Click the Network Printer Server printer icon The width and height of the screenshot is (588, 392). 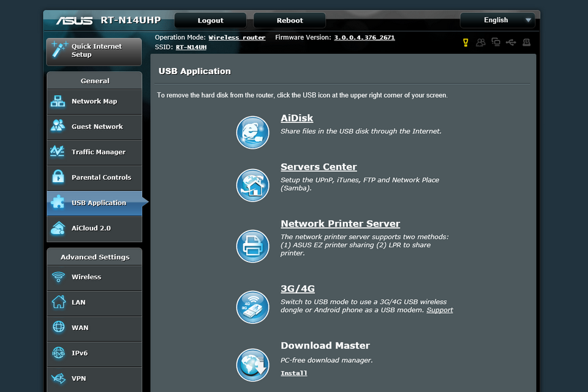pos(252,246)
